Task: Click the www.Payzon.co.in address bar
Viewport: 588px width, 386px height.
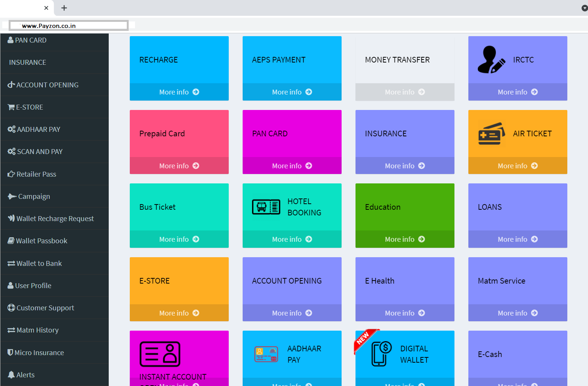Action: point(68,26)
